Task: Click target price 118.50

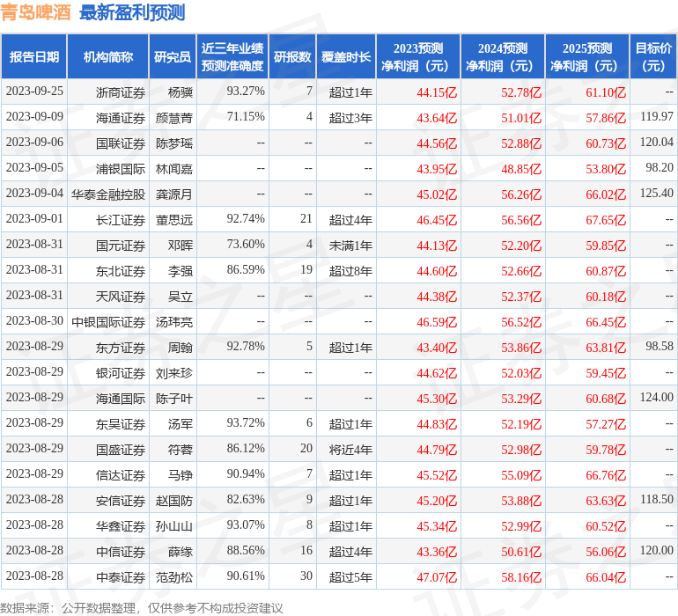Action: (656, 499)
